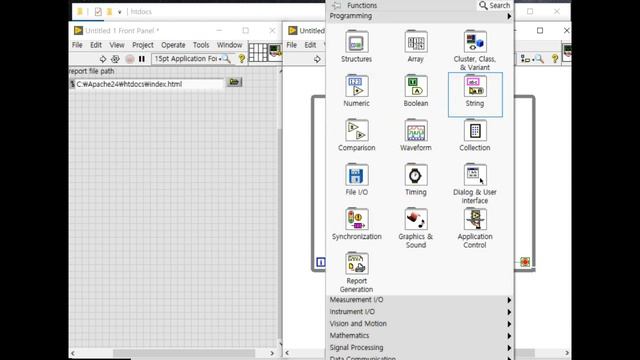640x360 pixels.
Task: Open the Front Panel Edit menu
Action: tap(96, 45)
